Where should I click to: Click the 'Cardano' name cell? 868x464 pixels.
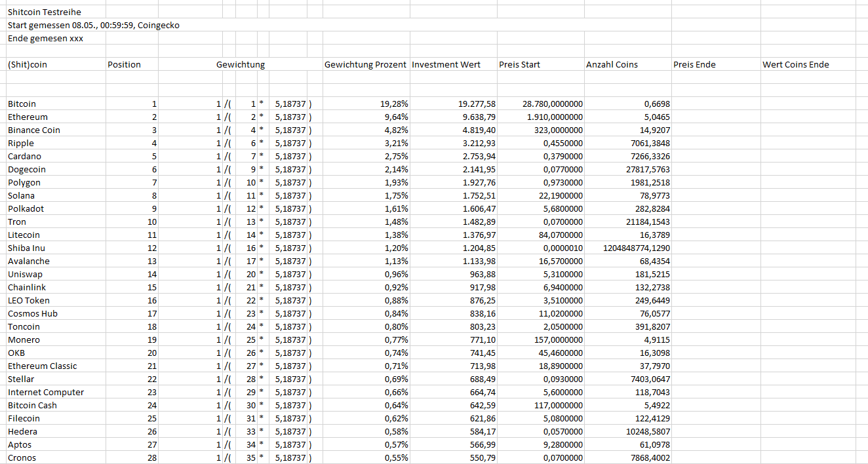[x=56, y=156]
